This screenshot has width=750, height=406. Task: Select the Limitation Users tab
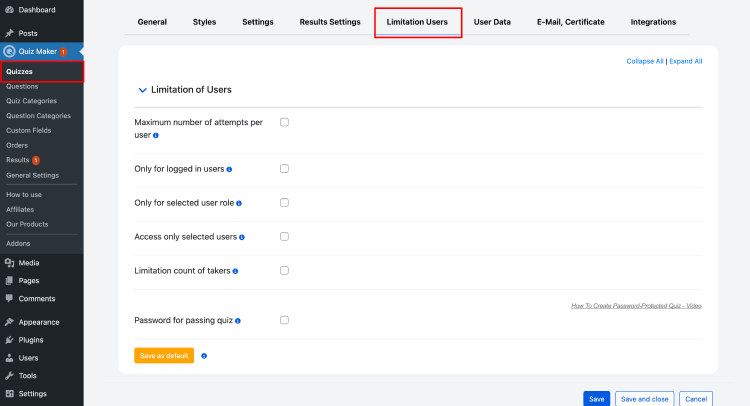pos(417,22)
